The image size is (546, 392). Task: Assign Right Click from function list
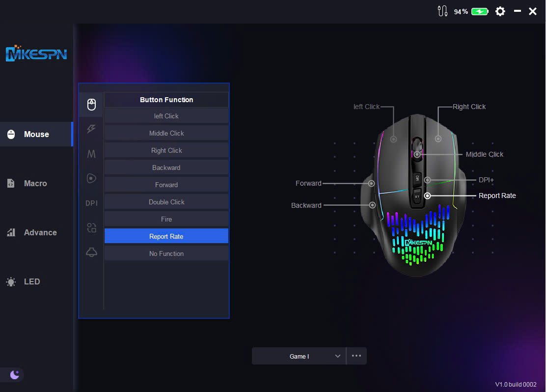[x=166, y=150]
